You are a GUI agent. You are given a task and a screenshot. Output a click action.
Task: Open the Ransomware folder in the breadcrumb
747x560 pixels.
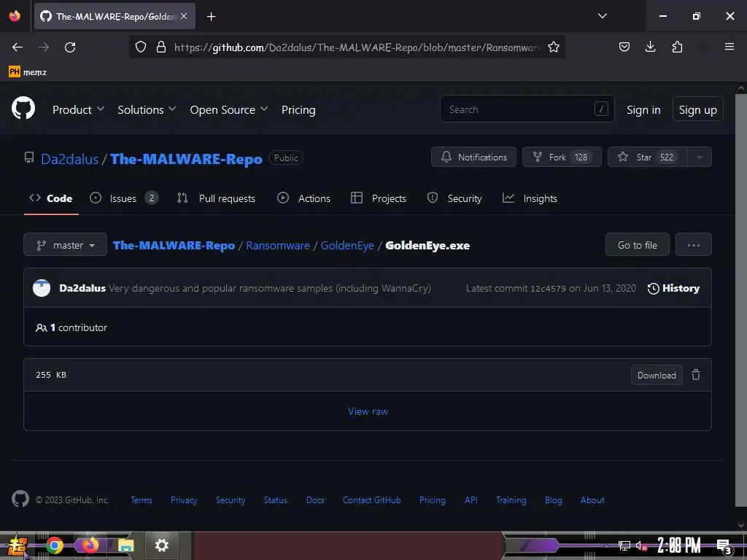click(278, 245)
